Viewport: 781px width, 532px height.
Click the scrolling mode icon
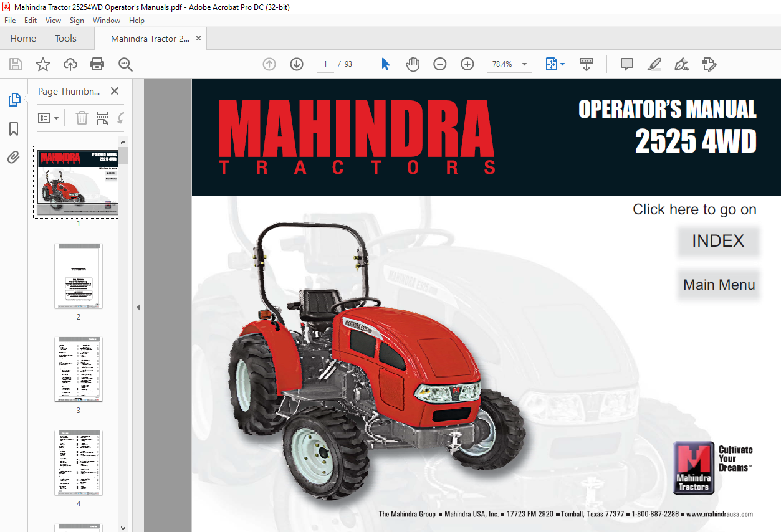click(587, 64)
